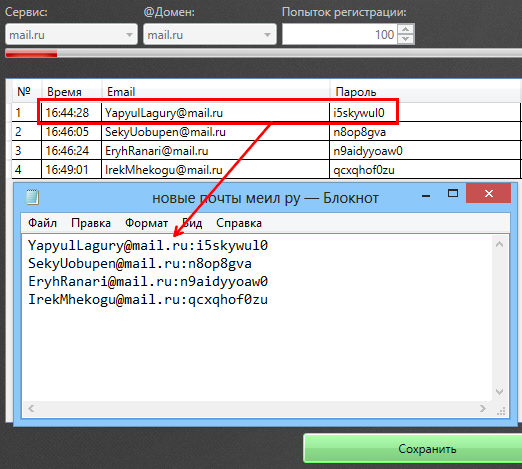Viewport: 522px width, 469px height.
Task: Open the Файл menu in Notepad
Action: coord(42,223)
